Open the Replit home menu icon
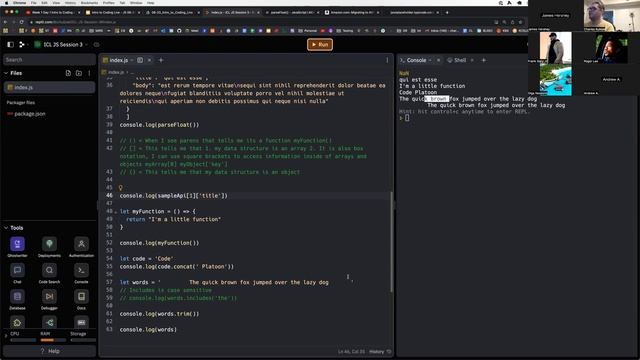 coord(22,44)
